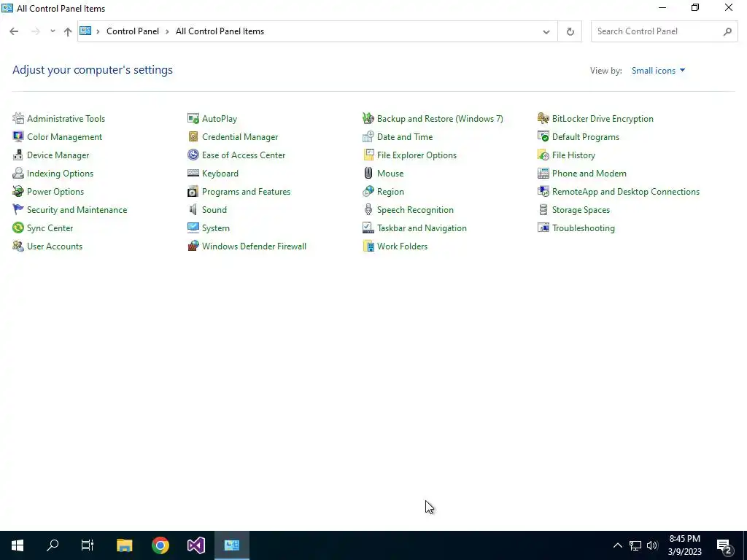747x560 pixels.
Task: Click the Keyboard icon
Action: [193, 174]
